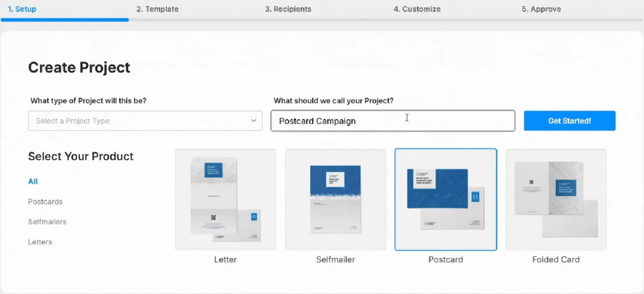Select the Selfmailer product thumbnail
The image size is (644, 294).
click(335, 200)
